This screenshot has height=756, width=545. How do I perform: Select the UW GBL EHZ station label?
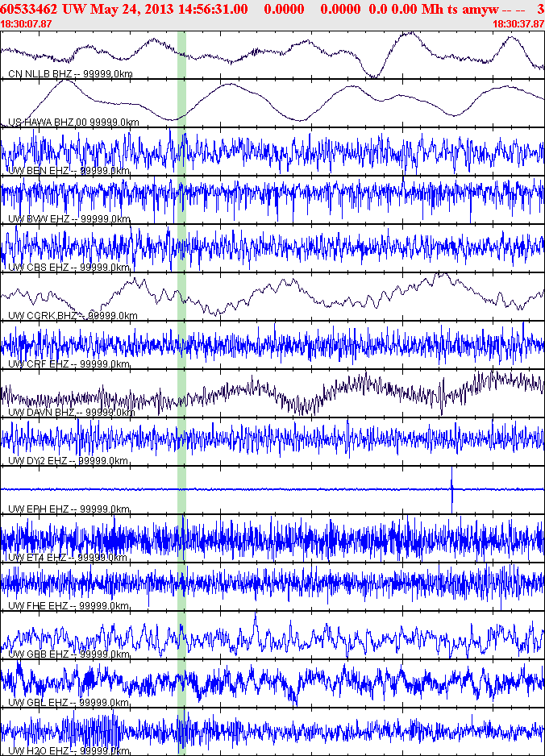(69, 703)
